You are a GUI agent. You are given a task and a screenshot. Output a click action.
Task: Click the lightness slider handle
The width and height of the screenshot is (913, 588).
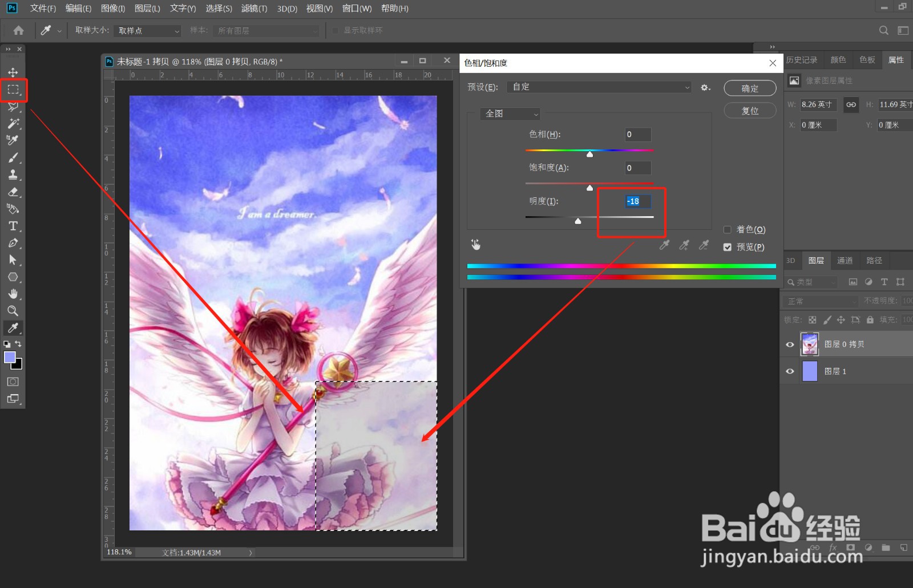[x=578, y=221]
